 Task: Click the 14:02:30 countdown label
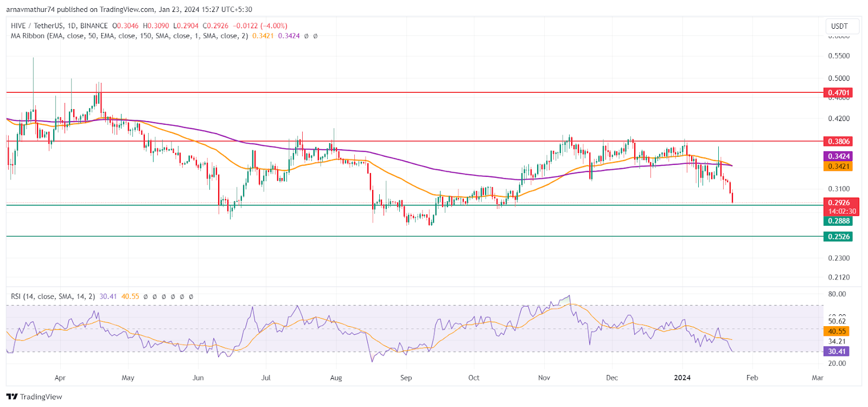point(841,211)
